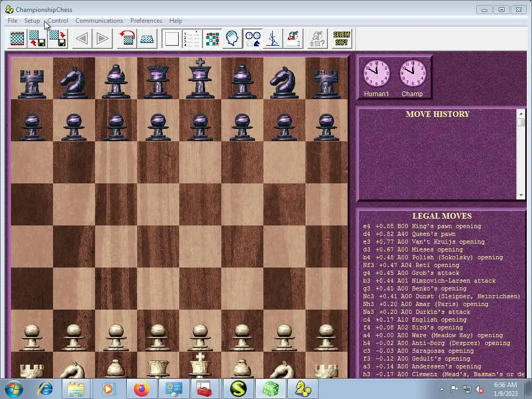The height and width of the screenshot is (399, 532).
Task: Start a new game with the chessboard icon
Action: point(17,38)
